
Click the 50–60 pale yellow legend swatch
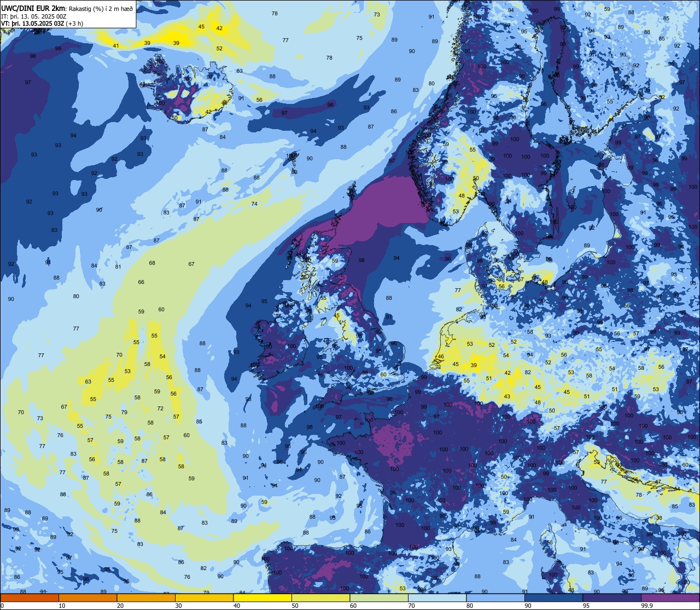(320, 597)
